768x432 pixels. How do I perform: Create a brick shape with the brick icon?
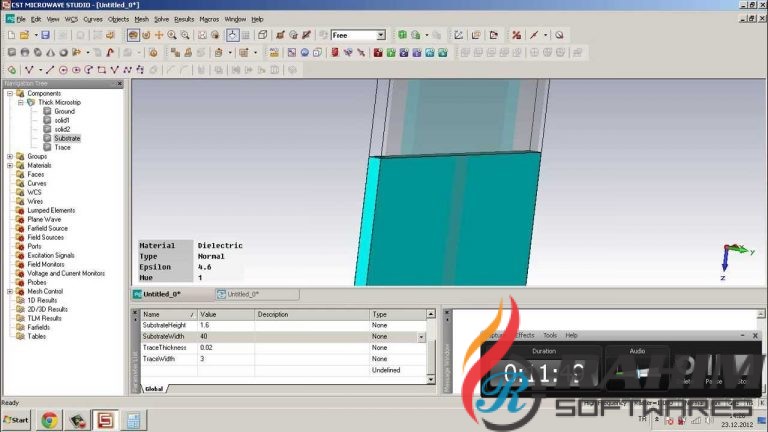(x=12, y=52)
